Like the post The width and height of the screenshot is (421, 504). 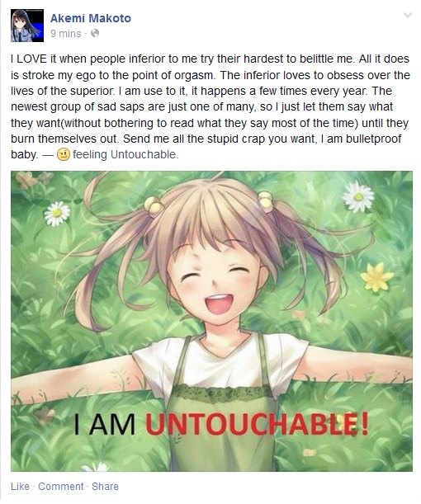tap(20, 487)
